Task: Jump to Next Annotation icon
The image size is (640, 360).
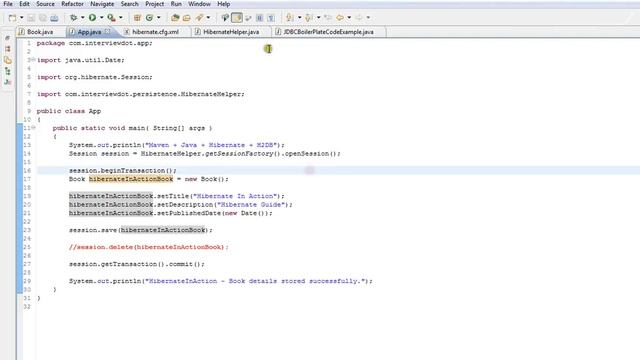Action: click(290, 18)
